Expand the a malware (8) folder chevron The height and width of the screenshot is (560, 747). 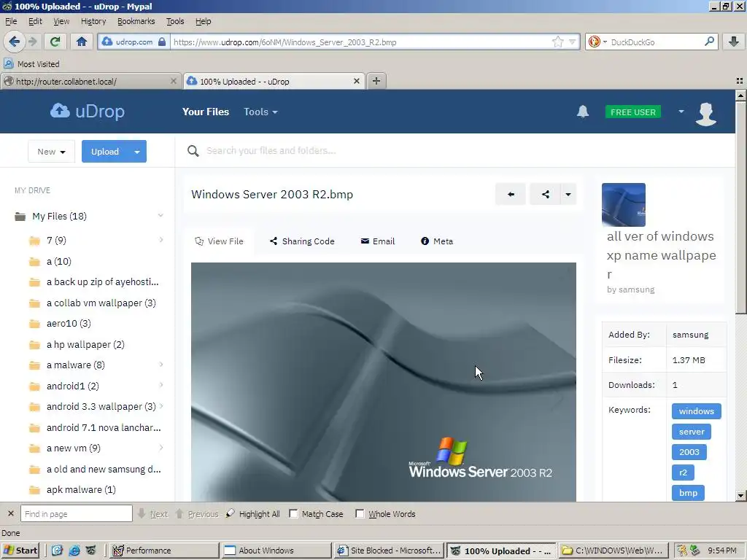(x=161, y=365)
